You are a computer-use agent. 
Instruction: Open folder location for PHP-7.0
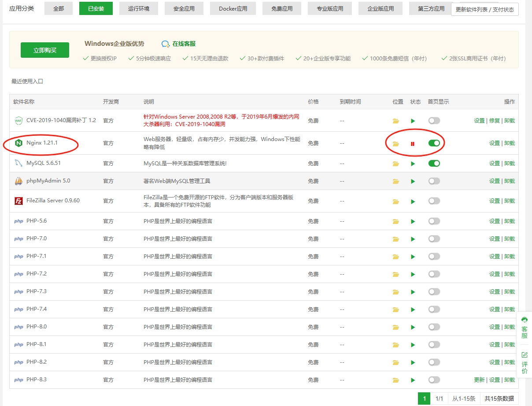(396, 239)
